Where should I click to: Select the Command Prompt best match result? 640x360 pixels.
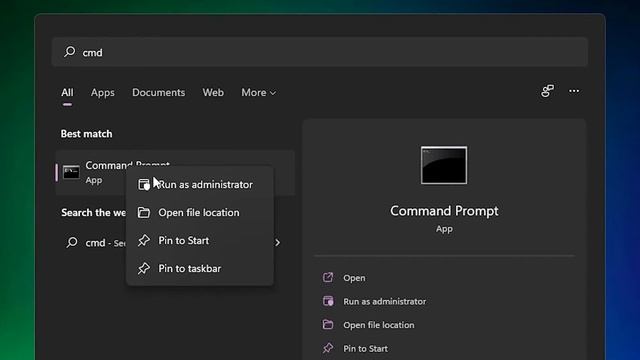(x=175, y=172)
